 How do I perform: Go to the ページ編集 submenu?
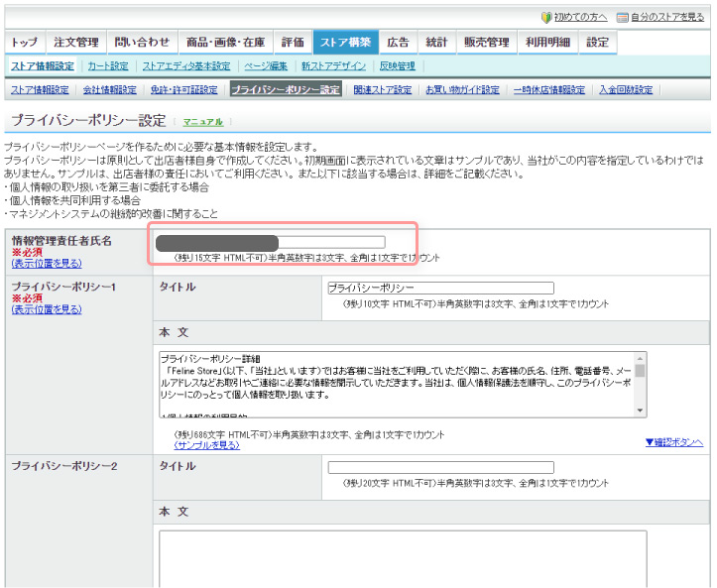(266, 66)
